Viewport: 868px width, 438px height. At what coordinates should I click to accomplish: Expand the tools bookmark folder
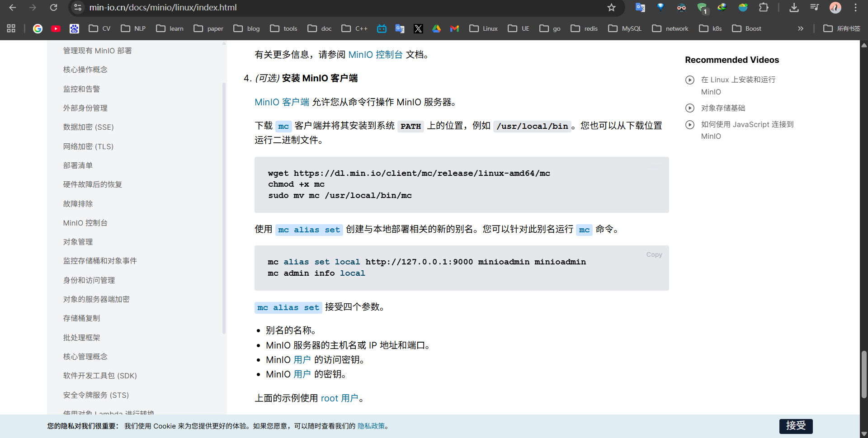pyautogui.click(x=283, y=28)
